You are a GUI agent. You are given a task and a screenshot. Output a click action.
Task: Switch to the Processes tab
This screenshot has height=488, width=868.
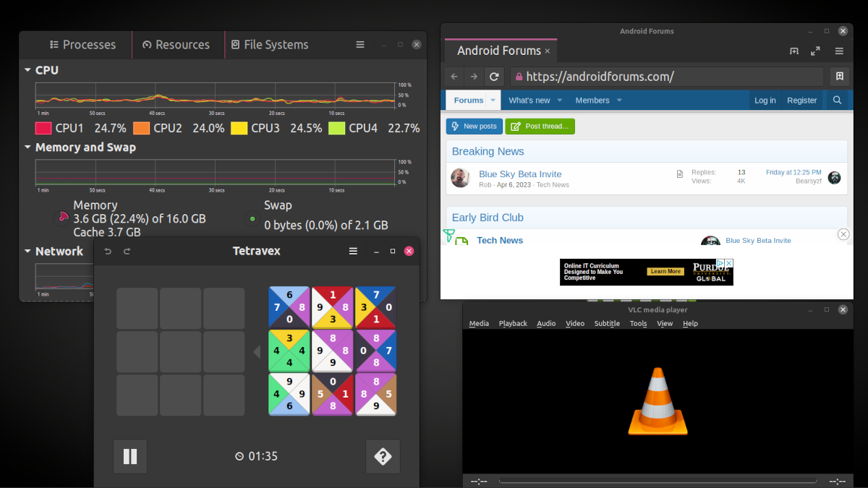tap(82, 45)
